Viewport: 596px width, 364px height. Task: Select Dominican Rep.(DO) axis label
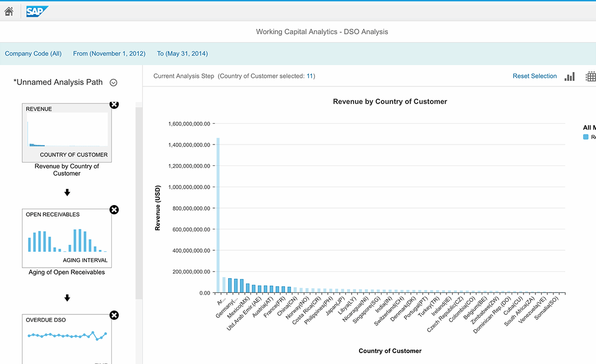(x=493, y=316)
